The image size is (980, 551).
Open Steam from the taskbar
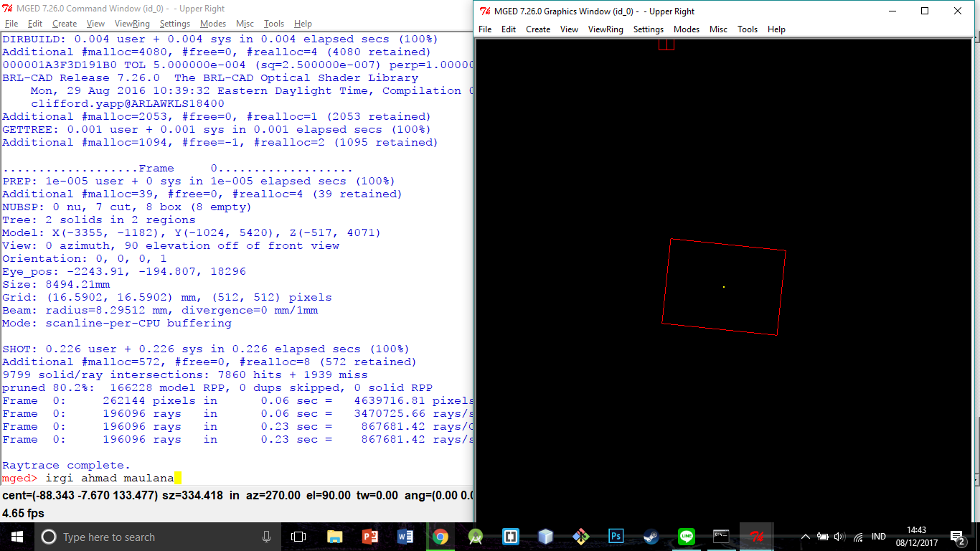[651, 537]
